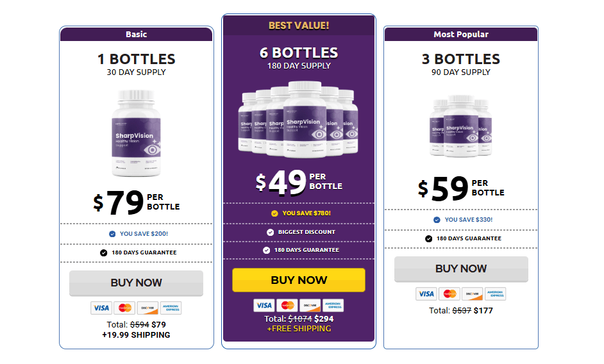
Task: Click the checkmark beside YOU SAVE $780!
Action: coord(274,213)
